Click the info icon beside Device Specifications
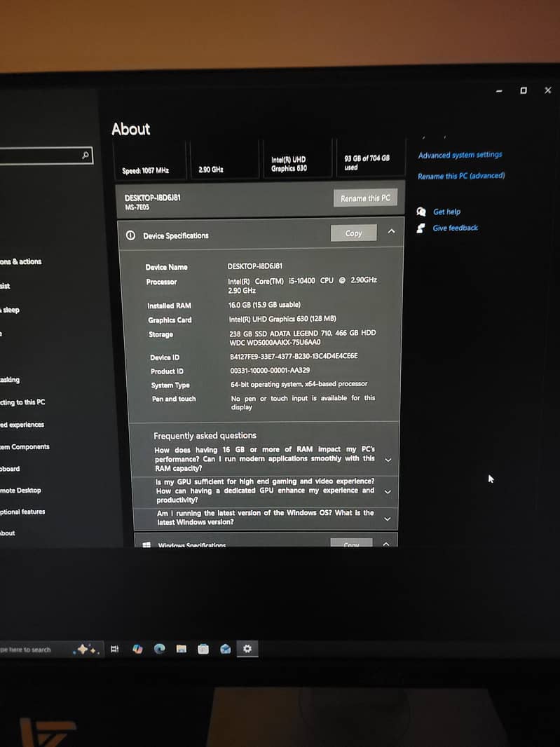 coord(130,235)
